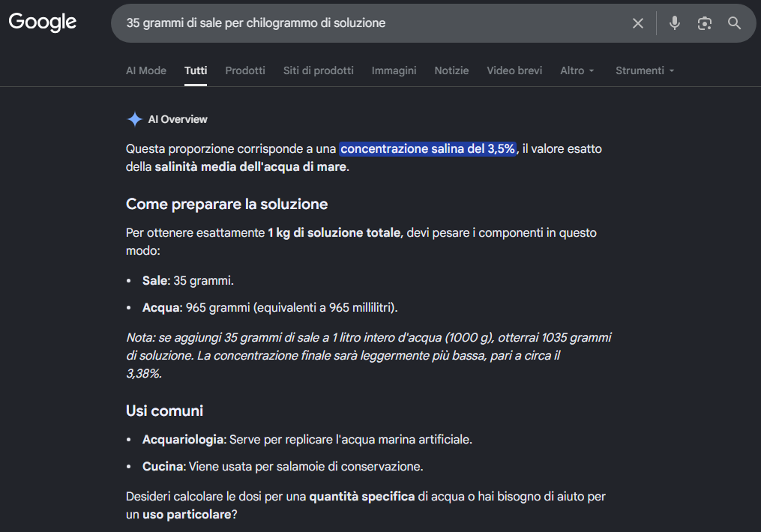Start voice search with microphone icon

point(674,22)
